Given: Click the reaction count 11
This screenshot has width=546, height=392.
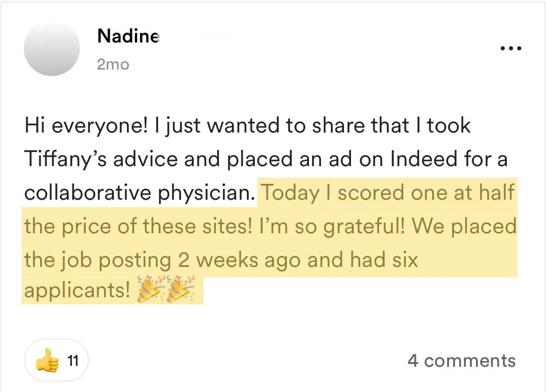Looking at the screenshot, I should point(72,361).
